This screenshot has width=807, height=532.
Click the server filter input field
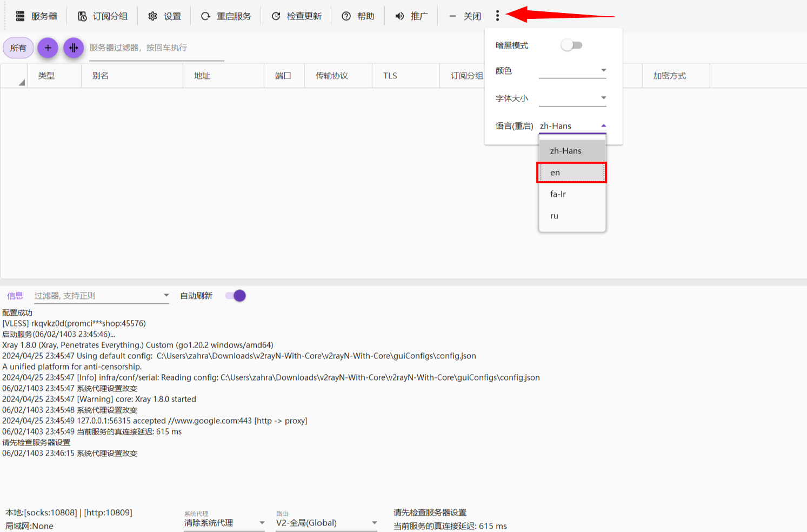click(156, 48)
